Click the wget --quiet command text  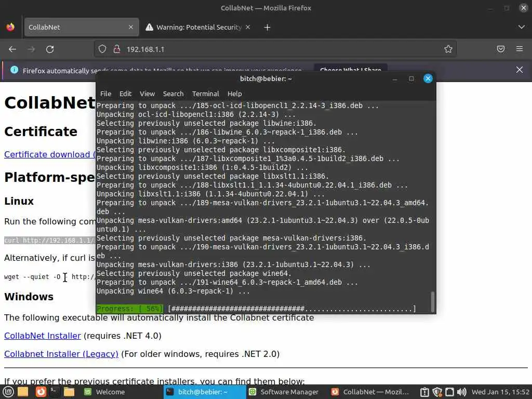[x=50, y=277]
